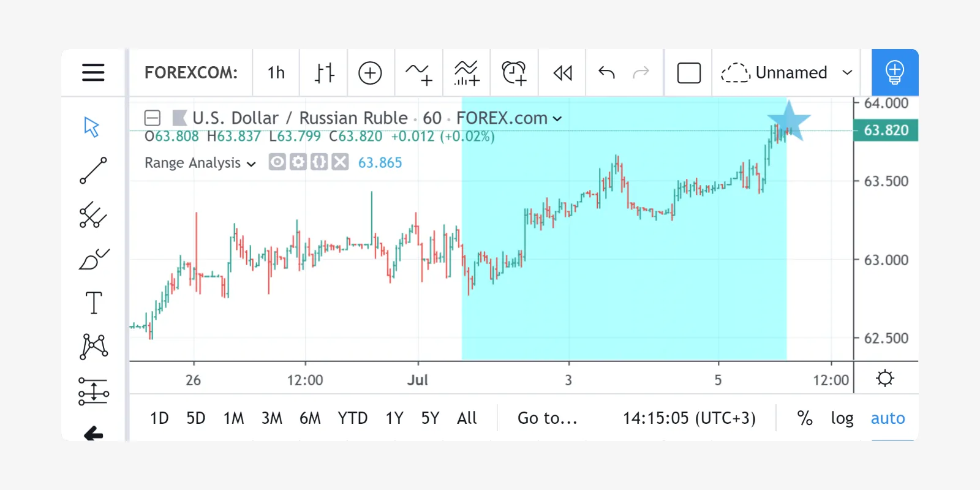Open the Compare or add symbol button
Screen dimensions: 980x490
(x=370, y=73)
